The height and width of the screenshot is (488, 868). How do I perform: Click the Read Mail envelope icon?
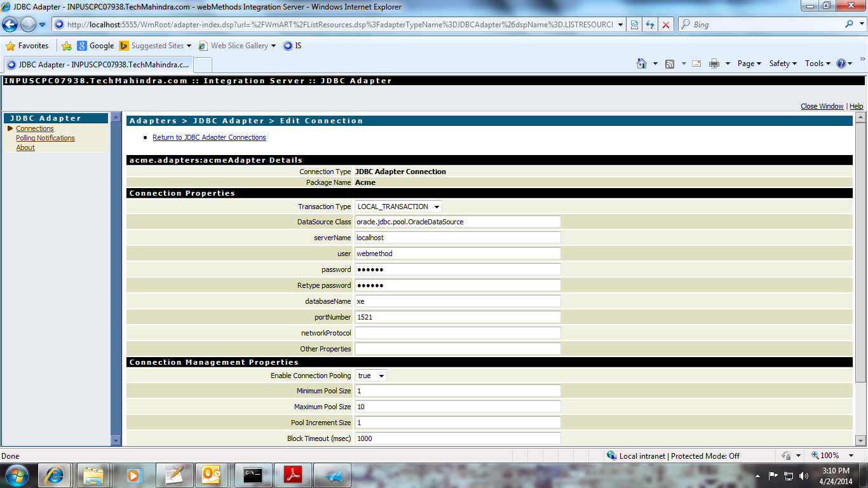(x=696, y=64)
